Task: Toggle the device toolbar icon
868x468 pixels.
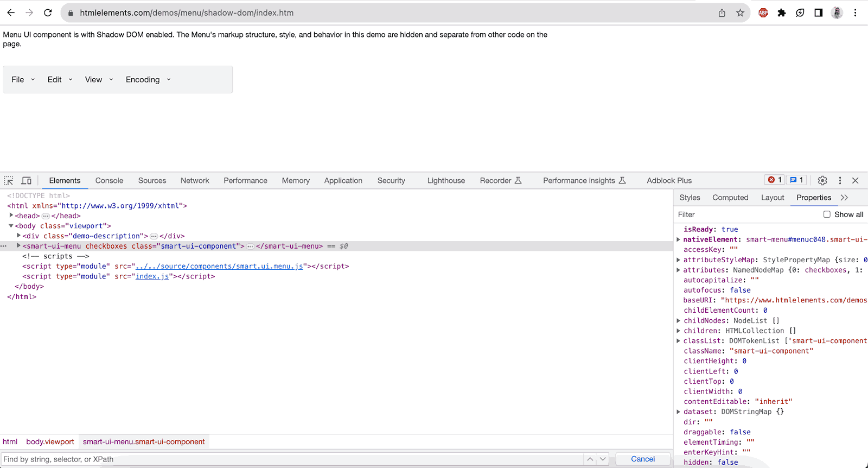Action: click(26, 181)
